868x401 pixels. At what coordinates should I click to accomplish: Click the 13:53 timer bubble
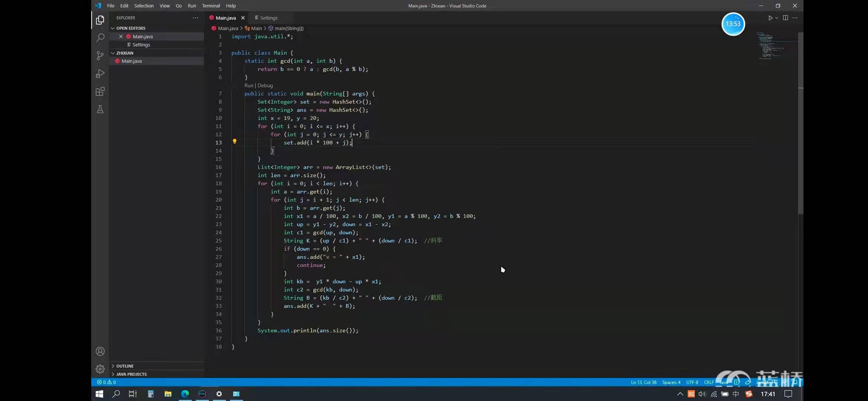[733, 24]
